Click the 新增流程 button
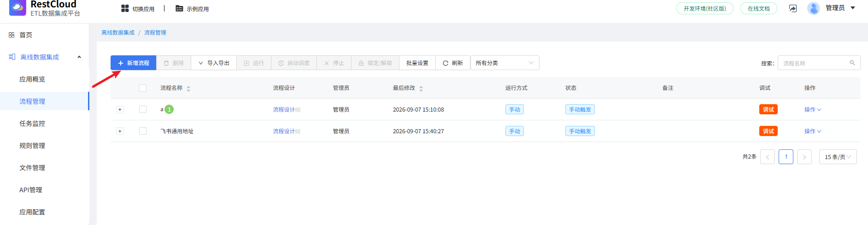This screenshot has width=868, height=225. (x=134, y=63)
